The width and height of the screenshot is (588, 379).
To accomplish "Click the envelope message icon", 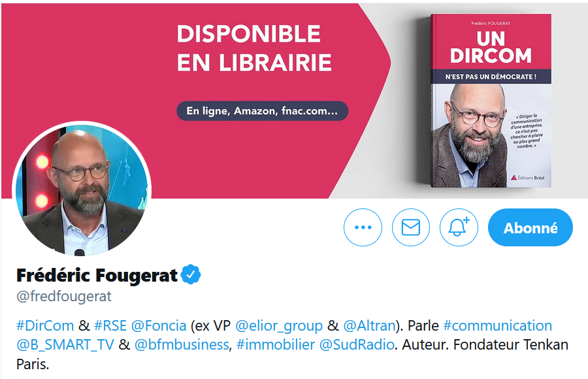I will click(411, 227).
